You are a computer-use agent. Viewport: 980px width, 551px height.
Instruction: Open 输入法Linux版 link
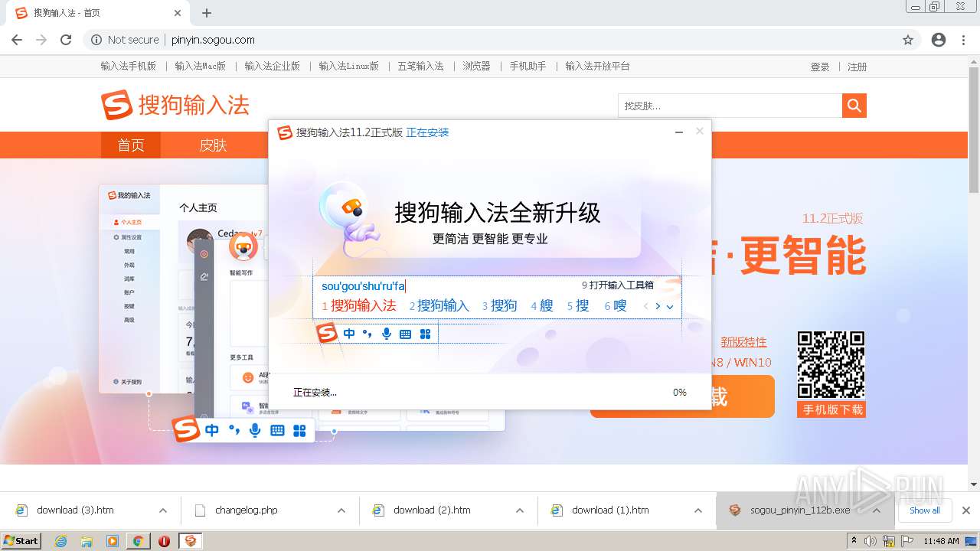pyautogui.click(x=349, y=67)
